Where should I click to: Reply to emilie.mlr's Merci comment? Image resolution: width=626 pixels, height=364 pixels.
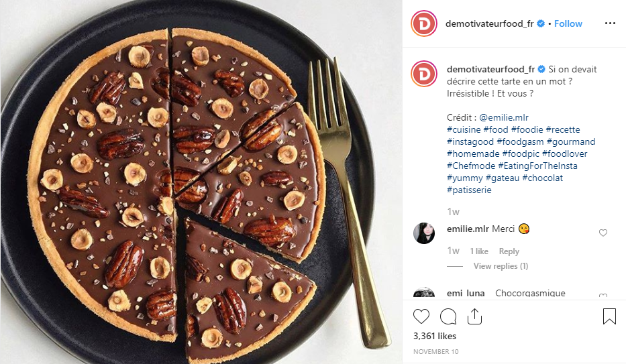(x=509, y=251)
